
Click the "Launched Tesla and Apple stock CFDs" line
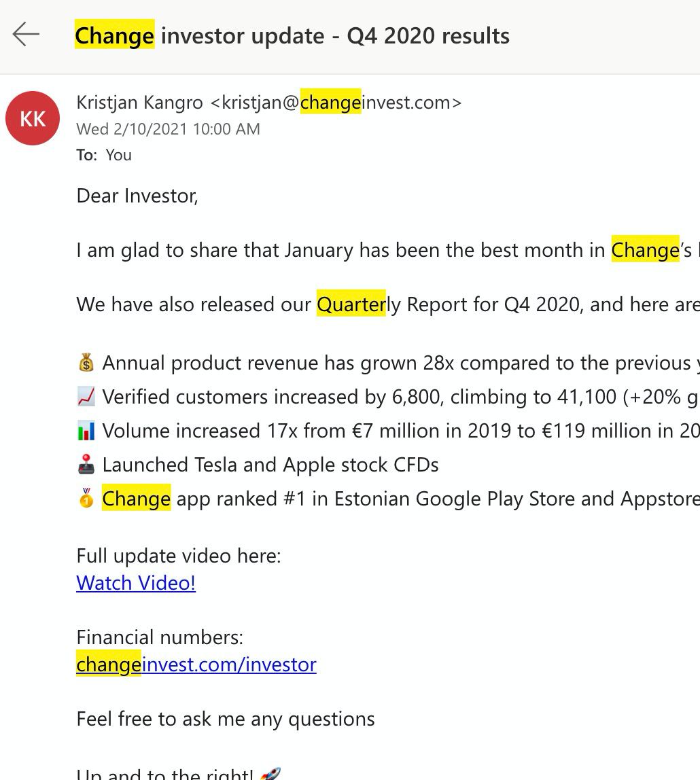tap(270, 465)
